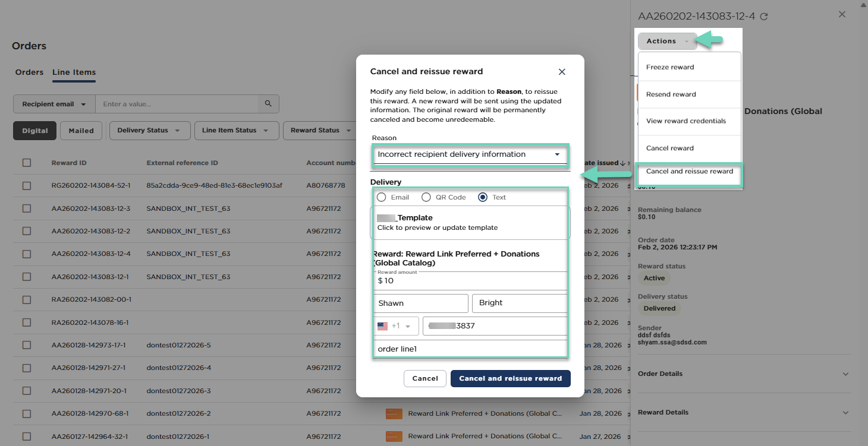The height and width of the screenshot is (446, 868).
Task: Open the Delivery Status filter dropdown
Action: [149, 131]
